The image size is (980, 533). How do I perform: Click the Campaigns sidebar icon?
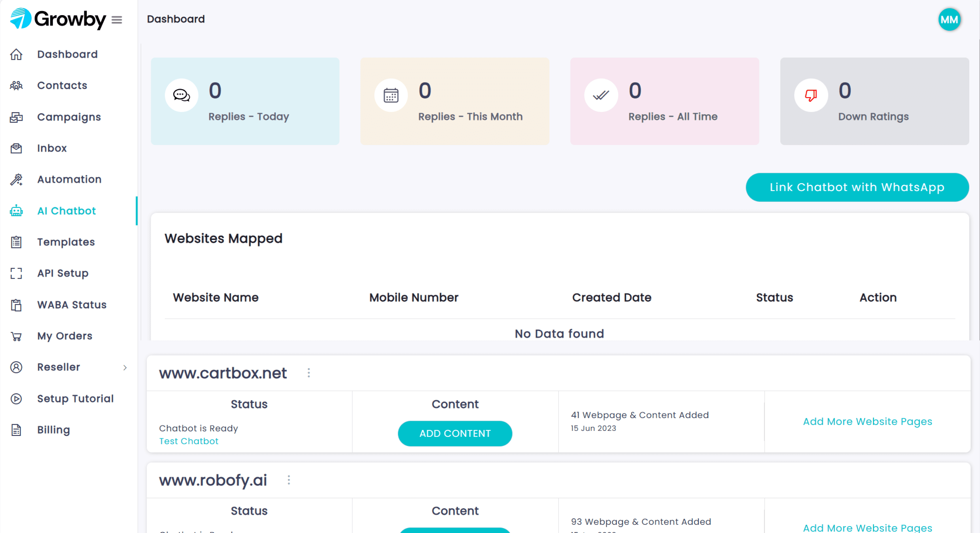coord(16,117)
